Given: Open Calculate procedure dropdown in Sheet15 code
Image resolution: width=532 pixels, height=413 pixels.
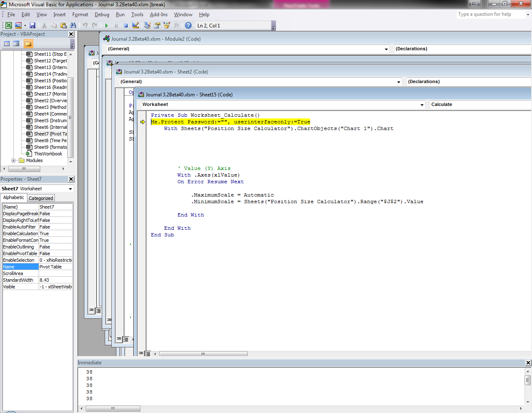Looking at the screenshot, I should click(480, 105).
